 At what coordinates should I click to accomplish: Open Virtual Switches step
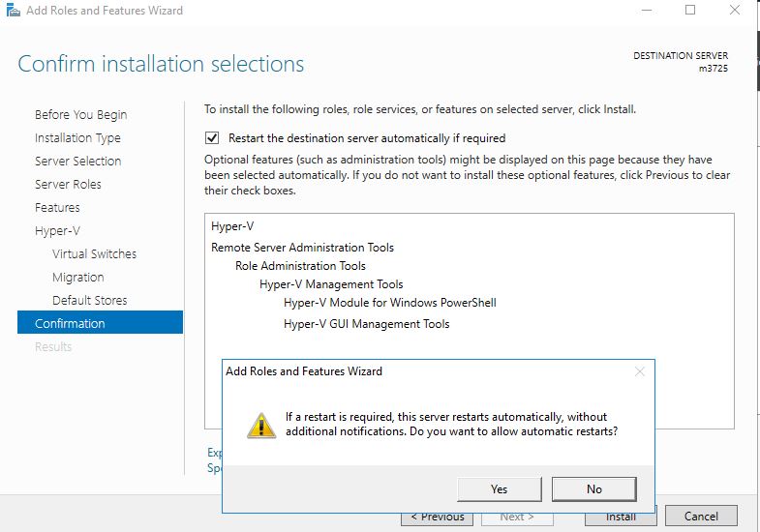95,254
